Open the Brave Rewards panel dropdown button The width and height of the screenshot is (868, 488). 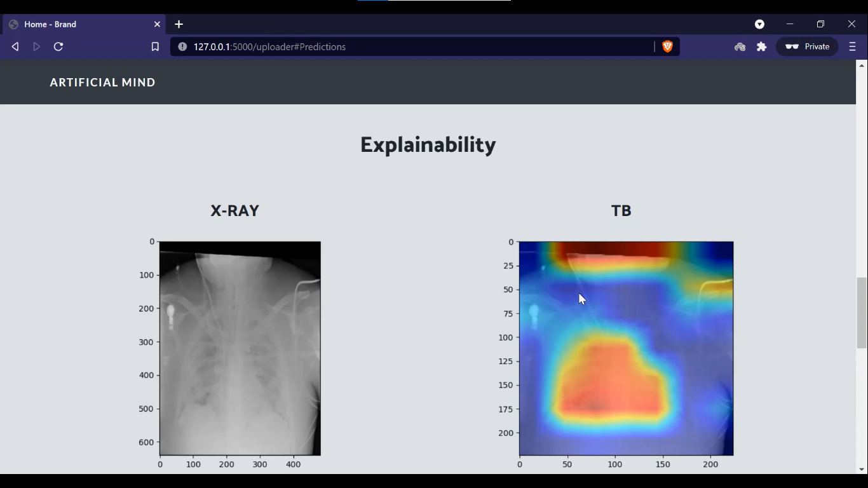click(759, 24)
